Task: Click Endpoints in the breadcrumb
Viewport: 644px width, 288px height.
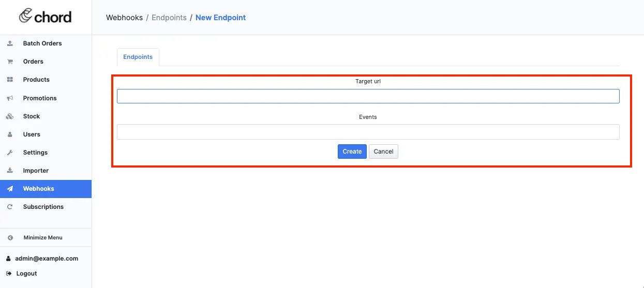Action: [169, 18]
